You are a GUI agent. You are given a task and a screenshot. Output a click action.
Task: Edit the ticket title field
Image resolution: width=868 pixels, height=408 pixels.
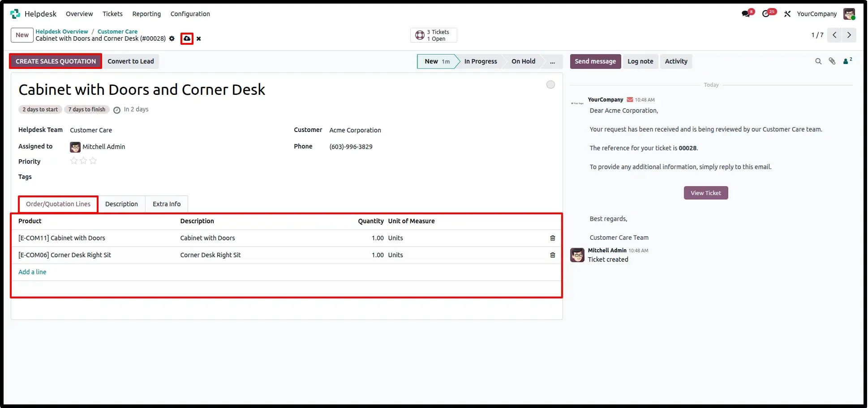142,89
